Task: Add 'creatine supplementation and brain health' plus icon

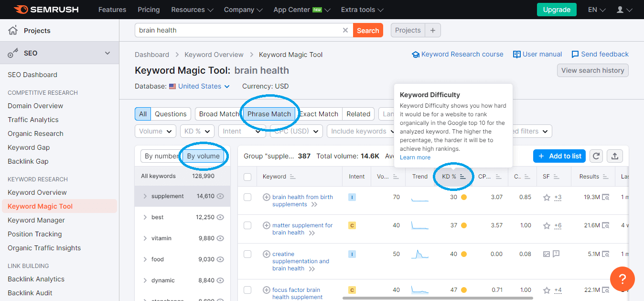Action: tap(267, 254)
